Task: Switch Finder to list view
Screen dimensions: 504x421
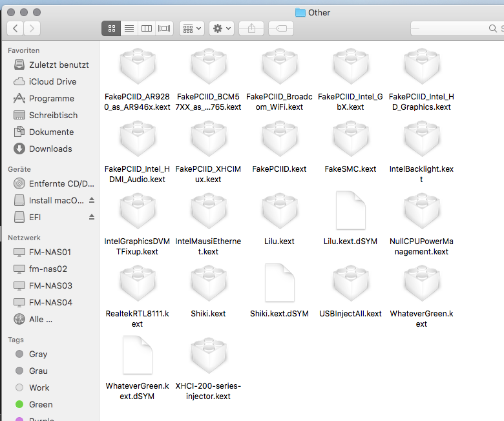Action: [129, 28]
